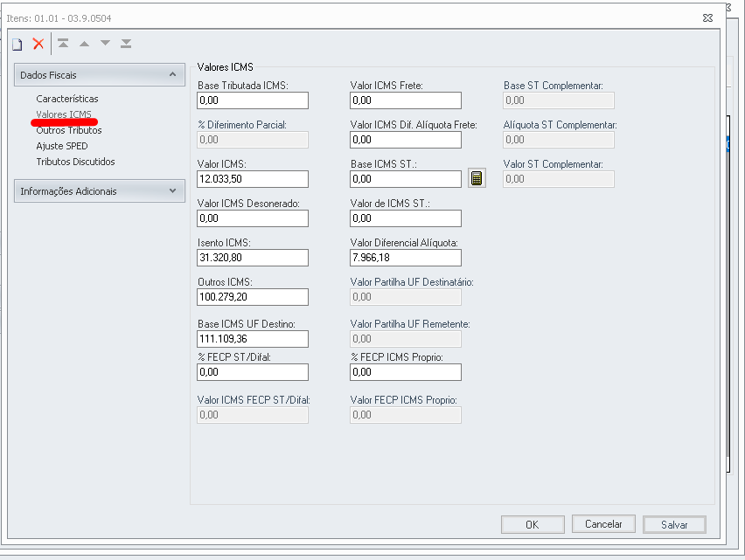Viewport: 745px width, 560px height.
Task: Focus the Isento ICMS field 31.320,80
Action: tap(253, 258)
